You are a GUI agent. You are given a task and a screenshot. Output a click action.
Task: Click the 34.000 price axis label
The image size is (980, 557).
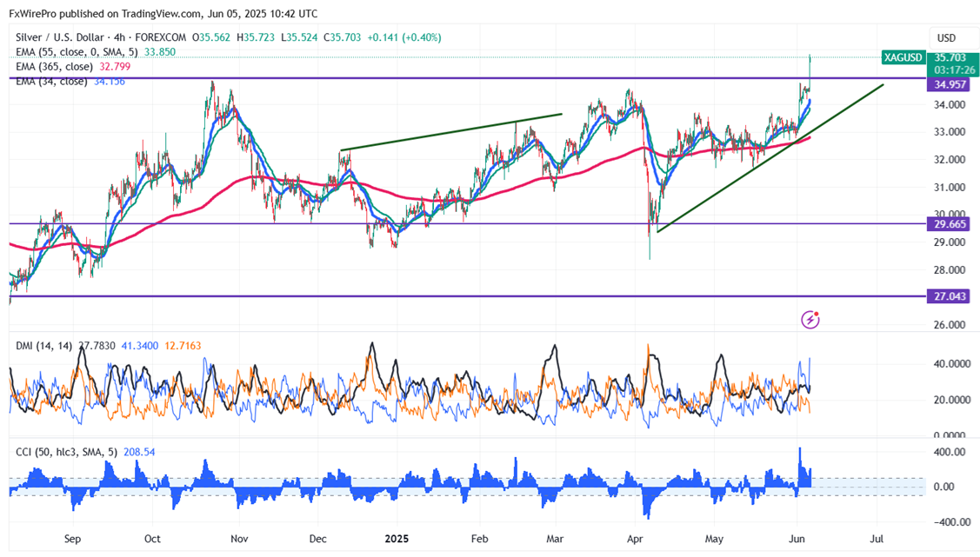950,105
